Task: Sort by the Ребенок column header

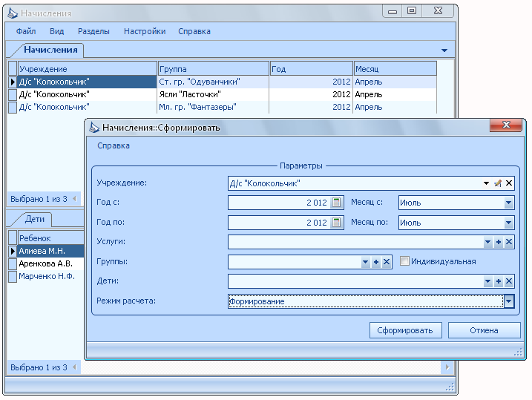Action: coord(51,237)
